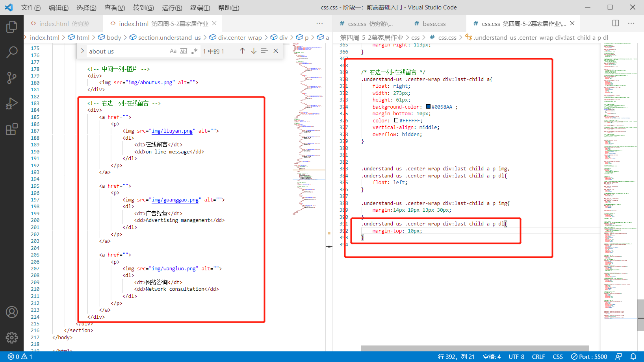Open the Source Control view
This screenshot has width=644, height=362.
click(x=12, y=78)
